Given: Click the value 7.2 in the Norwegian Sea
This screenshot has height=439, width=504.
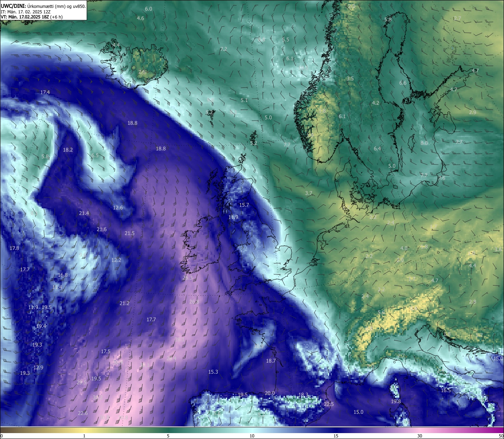Looking at the screenshot, I should pos(224,49).
